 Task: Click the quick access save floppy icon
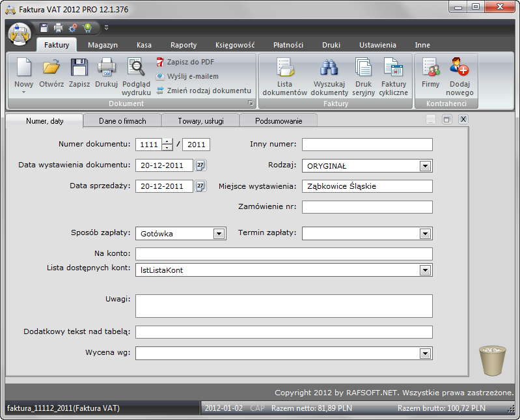click(x=44, y=28)
